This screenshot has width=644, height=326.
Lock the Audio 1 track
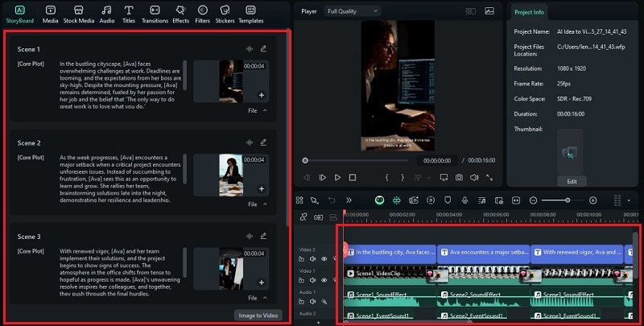[301, 301]
